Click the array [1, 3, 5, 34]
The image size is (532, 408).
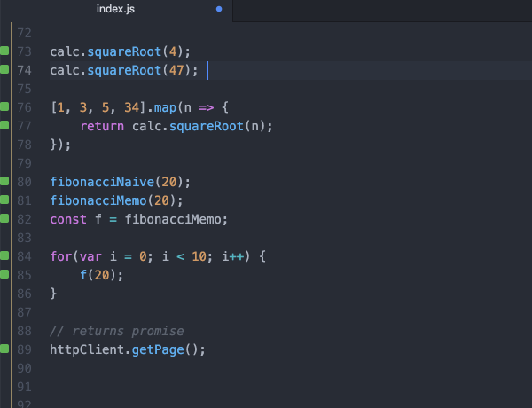click(x=98, y=107)
